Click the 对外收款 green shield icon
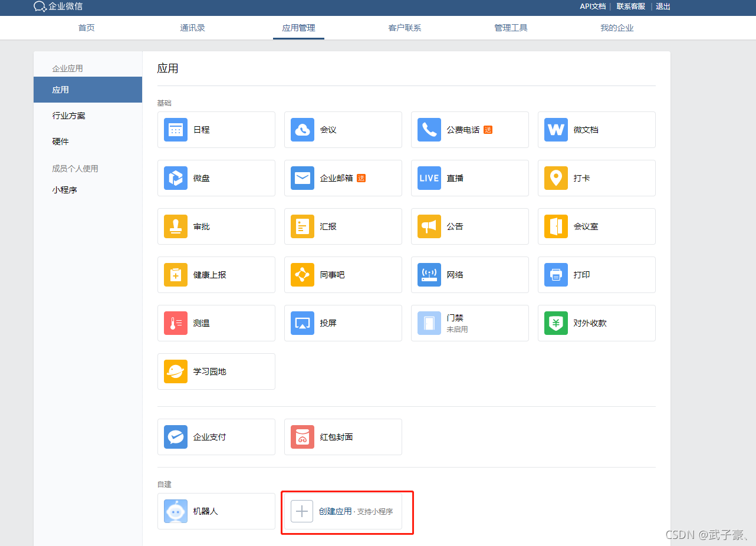 coord(556,323)
